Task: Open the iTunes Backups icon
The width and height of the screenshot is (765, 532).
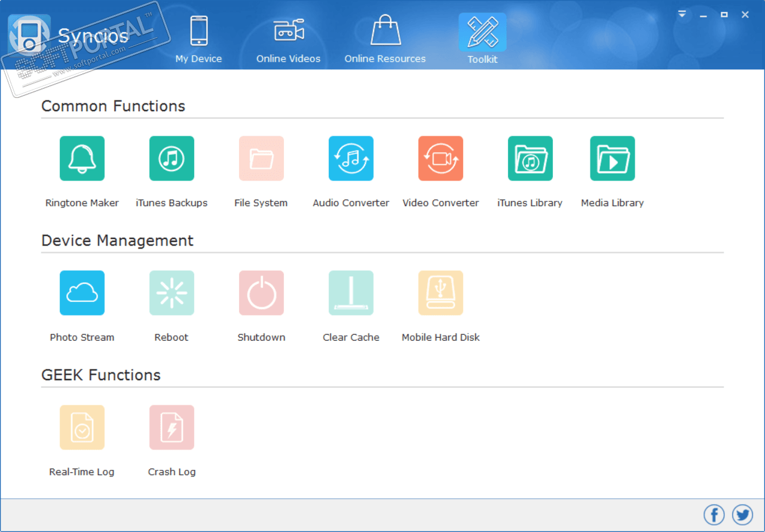Action: tap(172, 158)
